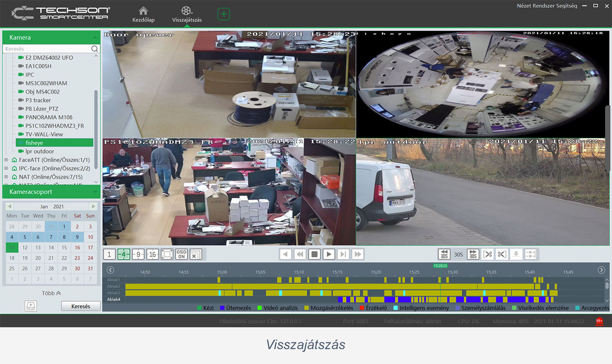Enter fullscreen view mode
Image resolution: width=612 pixels, height=364 pixels.
click(167, 255)
